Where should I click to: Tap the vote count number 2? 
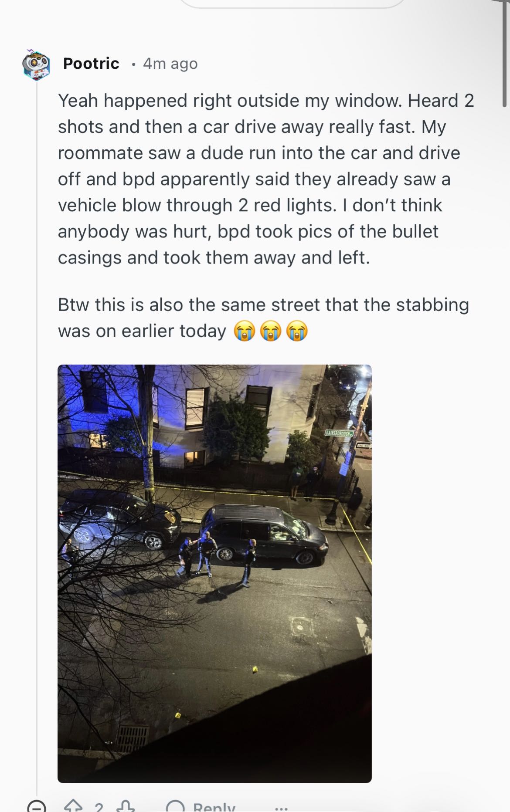click(99, 808)
